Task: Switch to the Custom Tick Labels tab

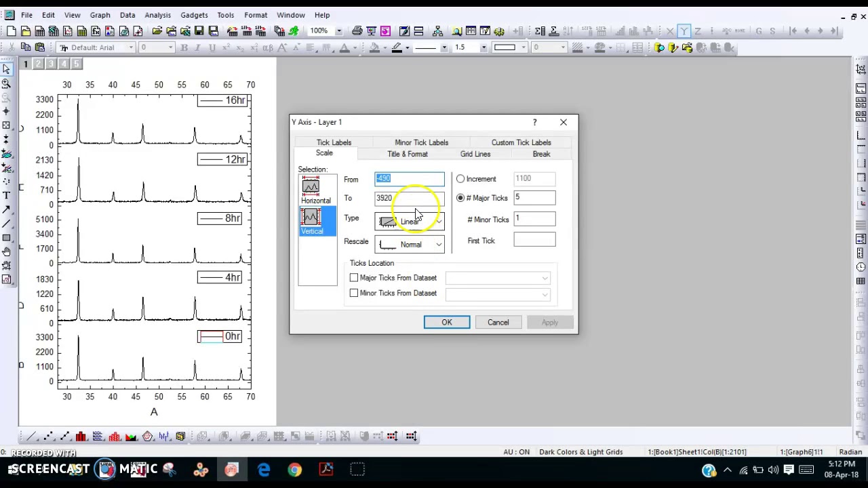Action: tap(521, 142)
